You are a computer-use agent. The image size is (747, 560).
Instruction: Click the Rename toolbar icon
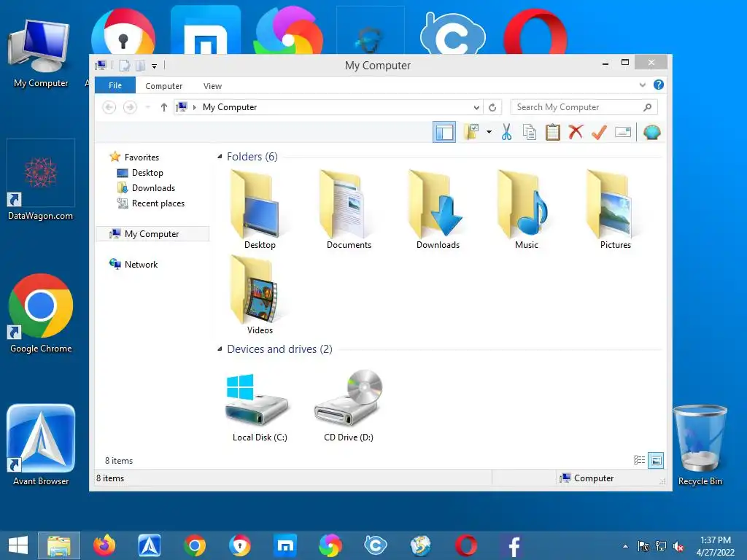point(623,132)
